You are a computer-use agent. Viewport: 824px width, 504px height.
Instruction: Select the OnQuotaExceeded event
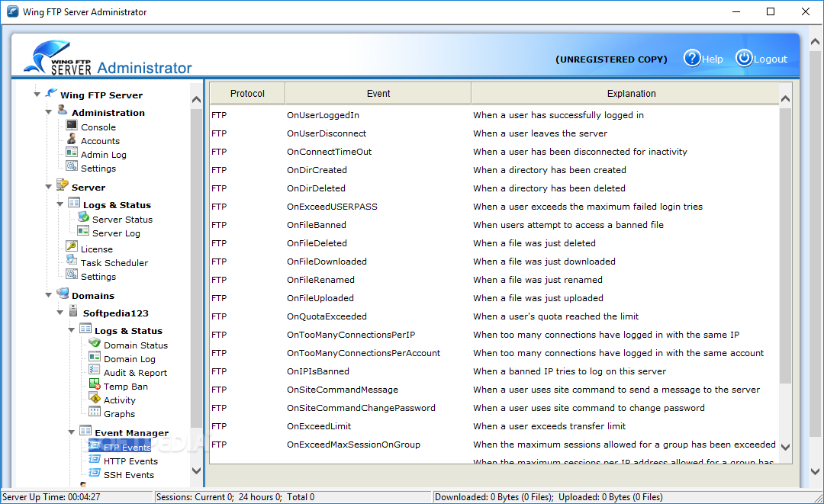[x=494, y=316]
